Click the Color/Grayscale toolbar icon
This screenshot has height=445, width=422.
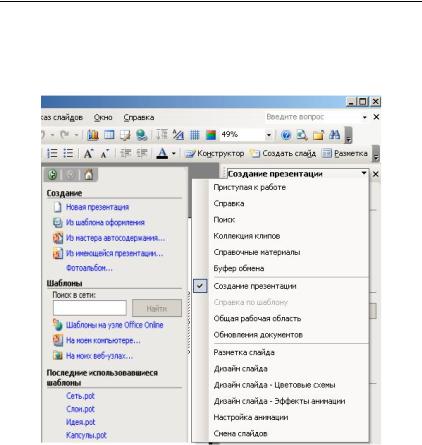pos(211,135)
